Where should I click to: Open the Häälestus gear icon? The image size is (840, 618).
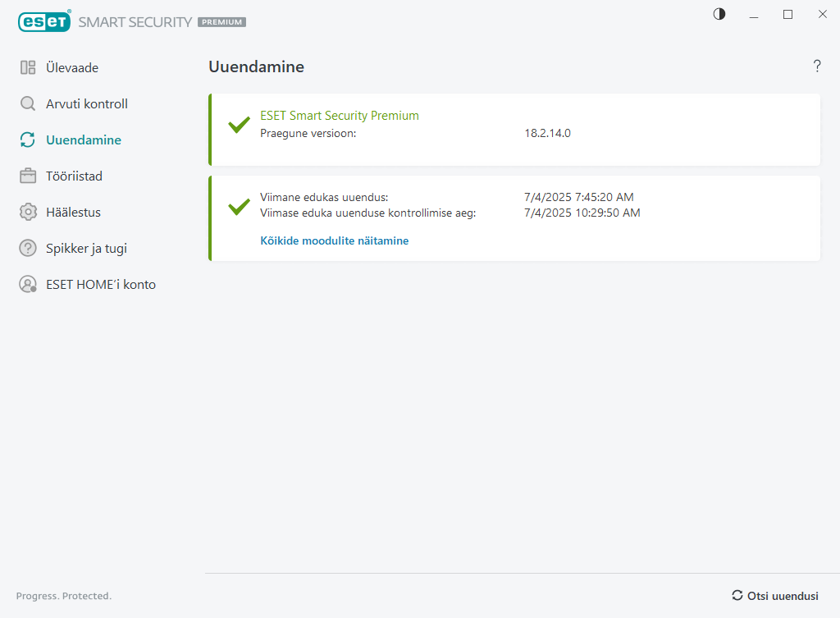coord(28,213)
